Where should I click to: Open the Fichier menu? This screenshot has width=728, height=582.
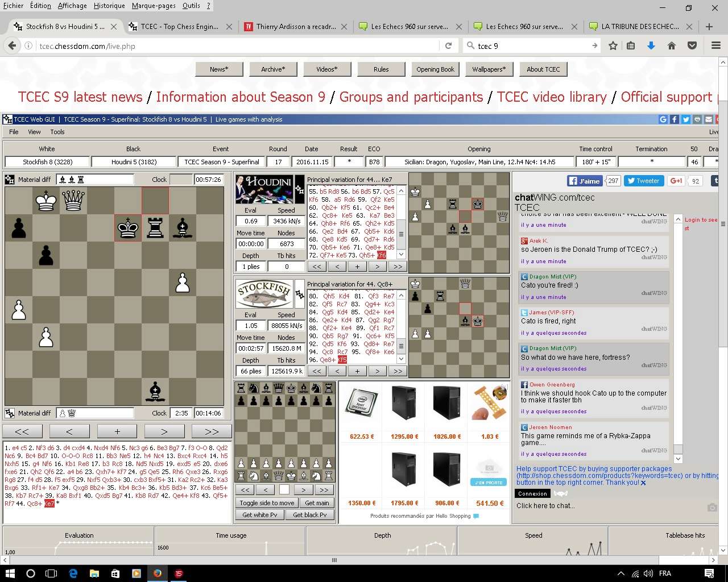14,6
